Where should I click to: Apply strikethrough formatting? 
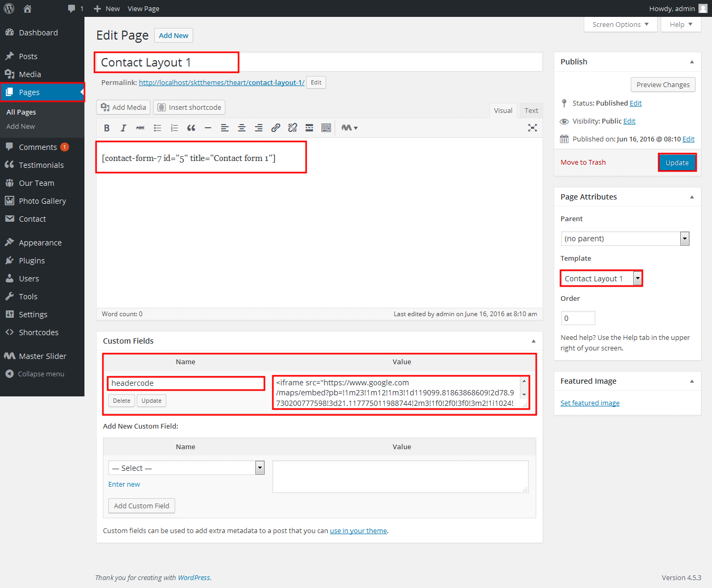(140, 128)
